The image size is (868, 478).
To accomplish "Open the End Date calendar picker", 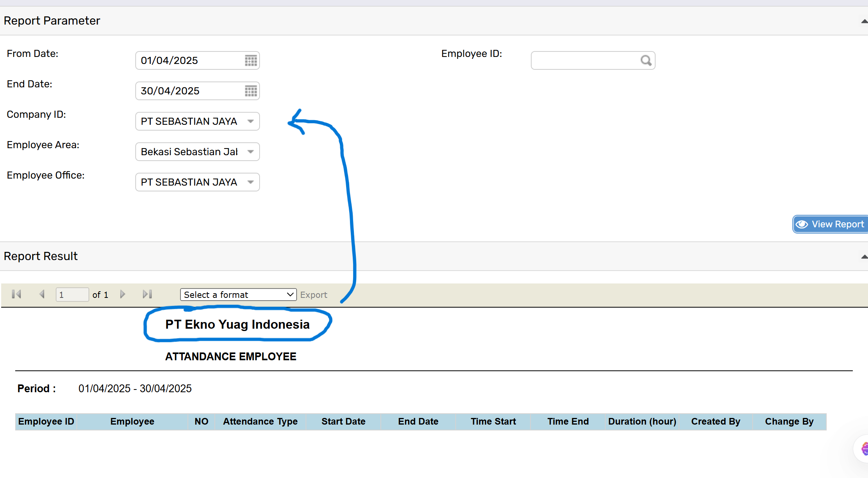I will coord(251,91).
